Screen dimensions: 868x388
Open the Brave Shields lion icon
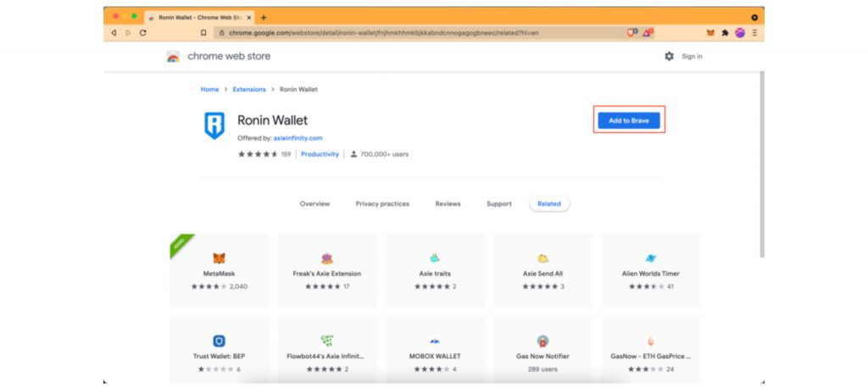(632, 33)
